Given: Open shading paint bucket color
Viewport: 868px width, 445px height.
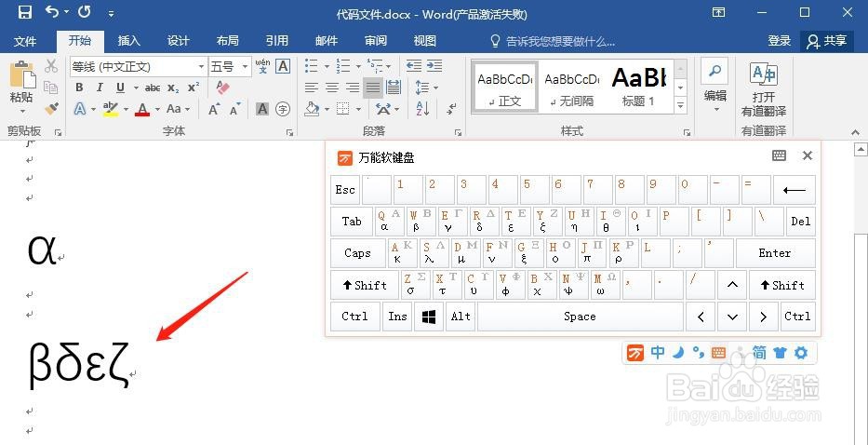Looking at the screenshot, I should tap(313, 109).
